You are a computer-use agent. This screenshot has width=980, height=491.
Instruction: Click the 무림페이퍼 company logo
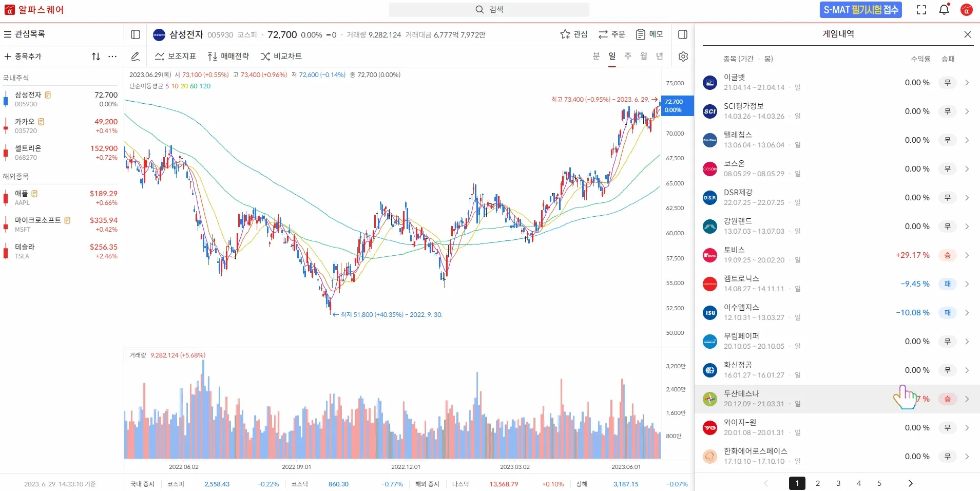pyautogui.click(x=710, y=342)
